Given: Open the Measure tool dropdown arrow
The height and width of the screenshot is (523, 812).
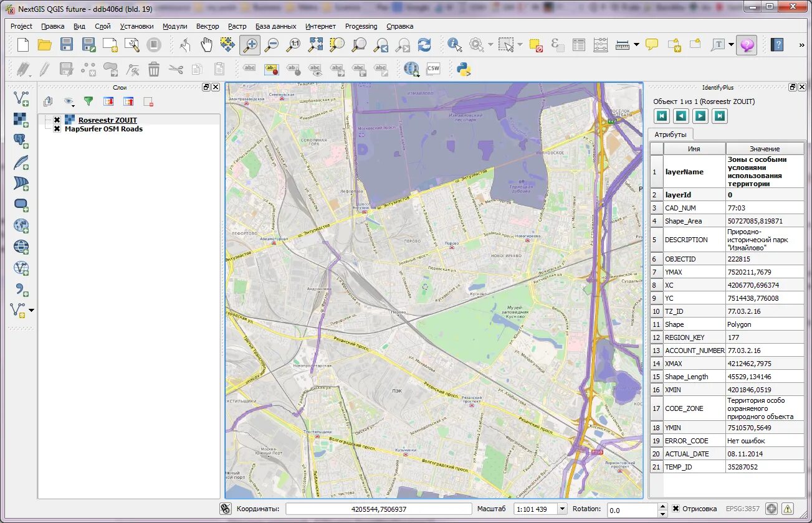Looking at the screenshot, I should coord(636,45).
